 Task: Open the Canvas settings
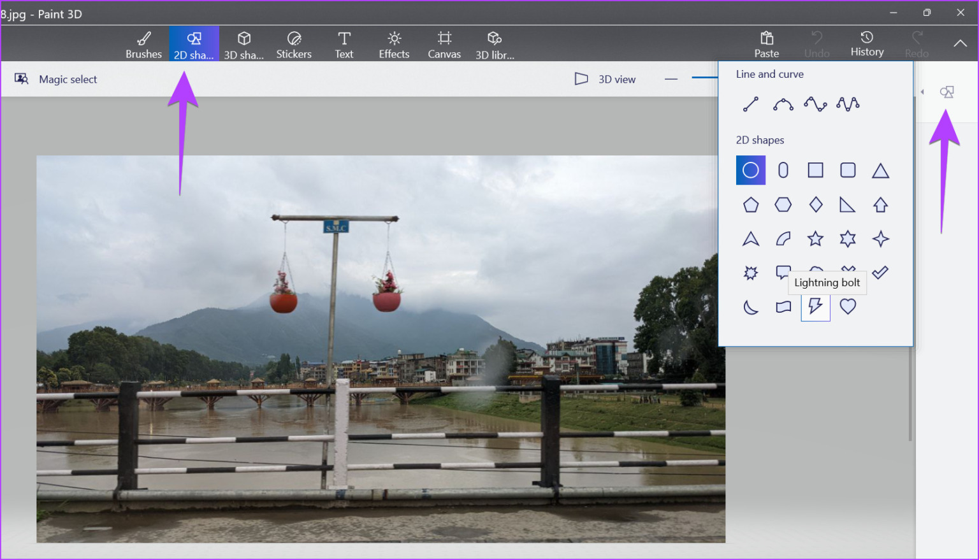click(444, 43)
